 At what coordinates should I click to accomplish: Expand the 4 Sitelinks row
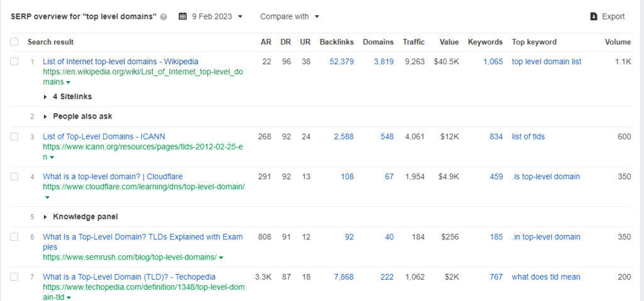click(68, 97)
